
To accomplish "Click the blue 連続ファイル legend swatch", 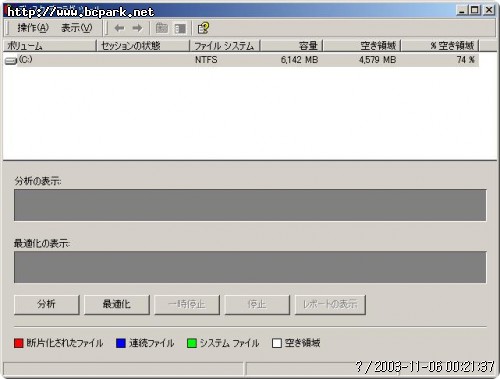I will click(x=121, y=343).
